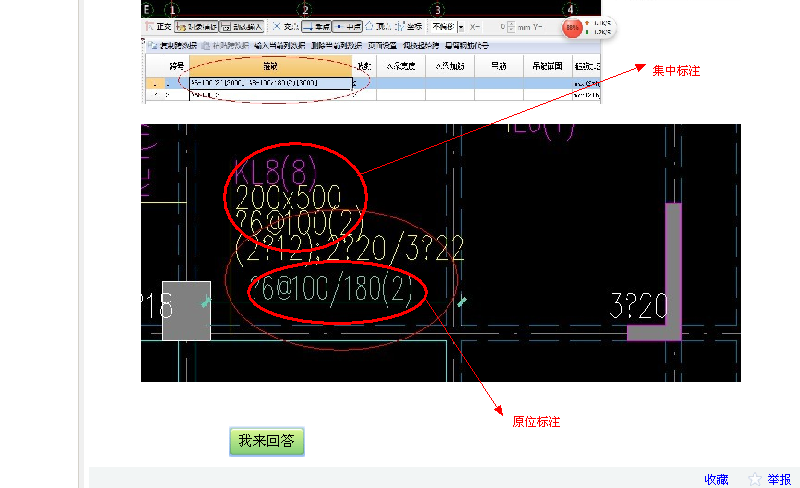
Task: Select the 次梁宽度 column header
Action: point(401,66)
